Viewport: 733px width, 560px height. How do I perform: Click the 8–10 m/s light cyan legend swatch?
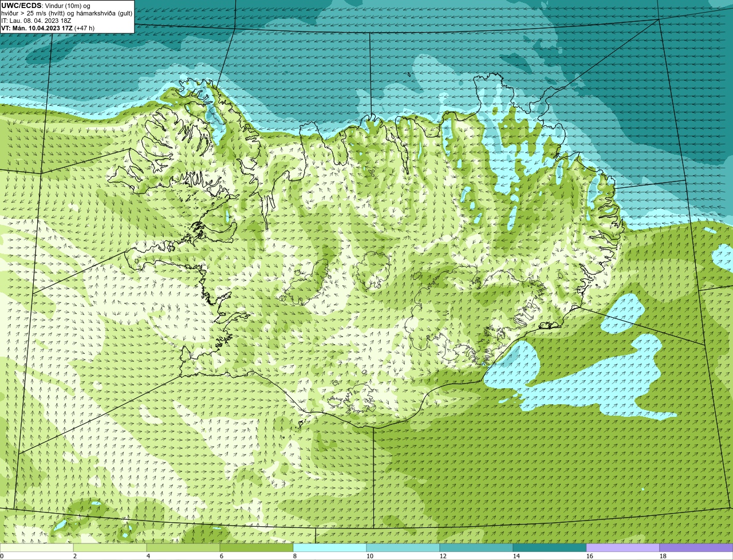point(330,547)
